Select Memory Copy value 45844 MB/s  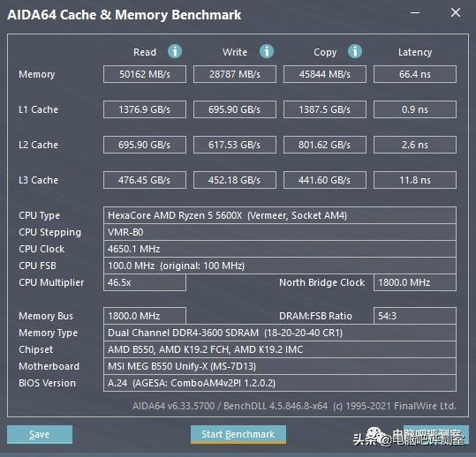[325, 74]
